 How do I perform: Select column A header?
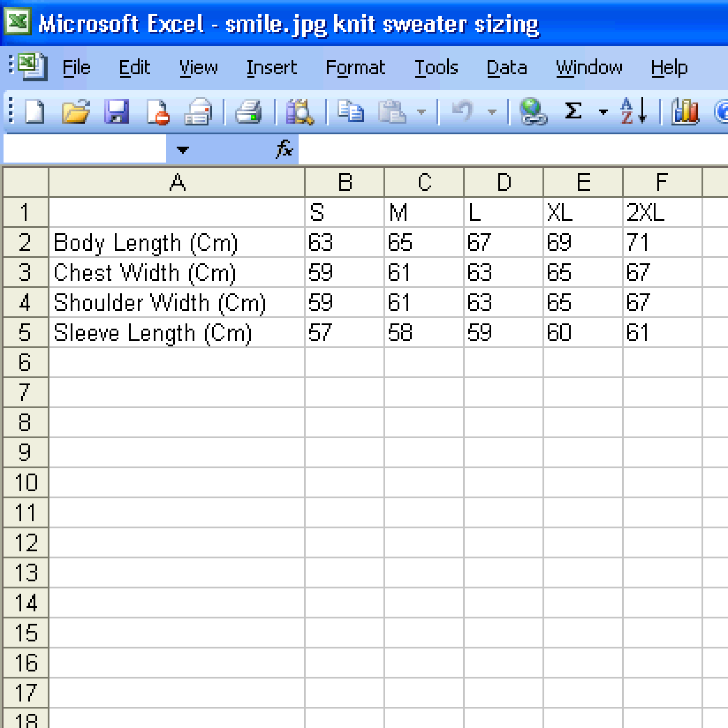pos(177,183)
